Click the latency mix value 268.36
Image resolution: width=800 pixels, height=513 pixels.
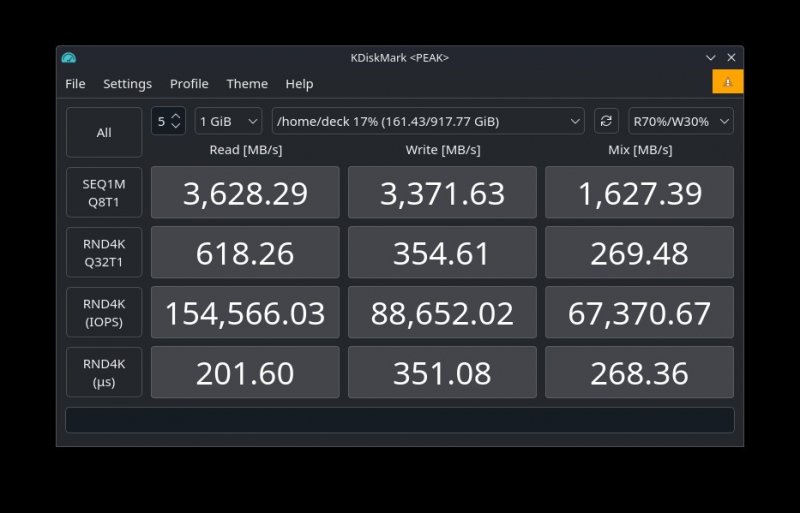[x=639, y=373]
